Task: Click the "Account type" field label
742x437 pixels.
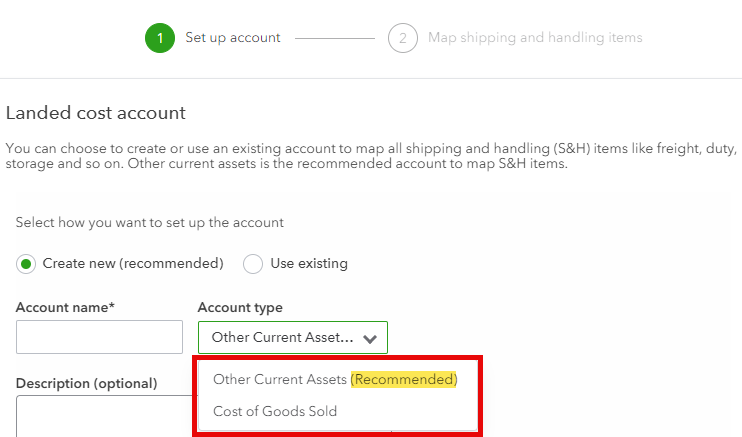Action: 240,307
